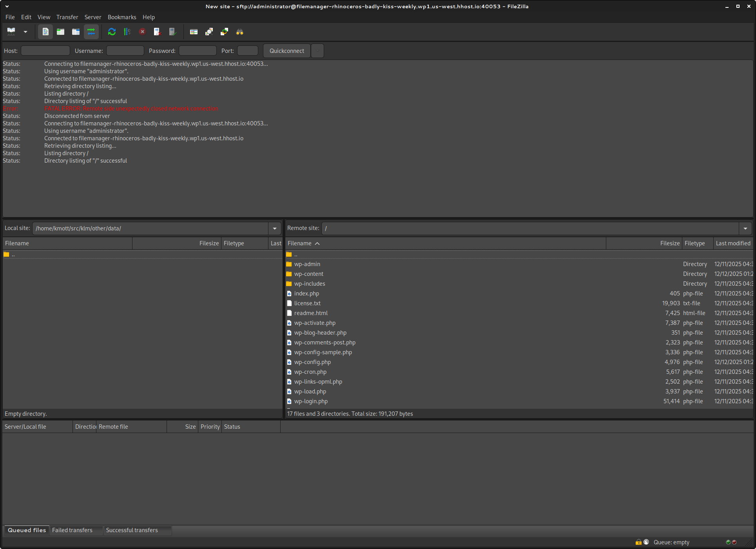Search for files recursively with binoculars
Image resolution: width=756 pixels, height=549 pixels.
pyautogui.click(x=240, y=32)
